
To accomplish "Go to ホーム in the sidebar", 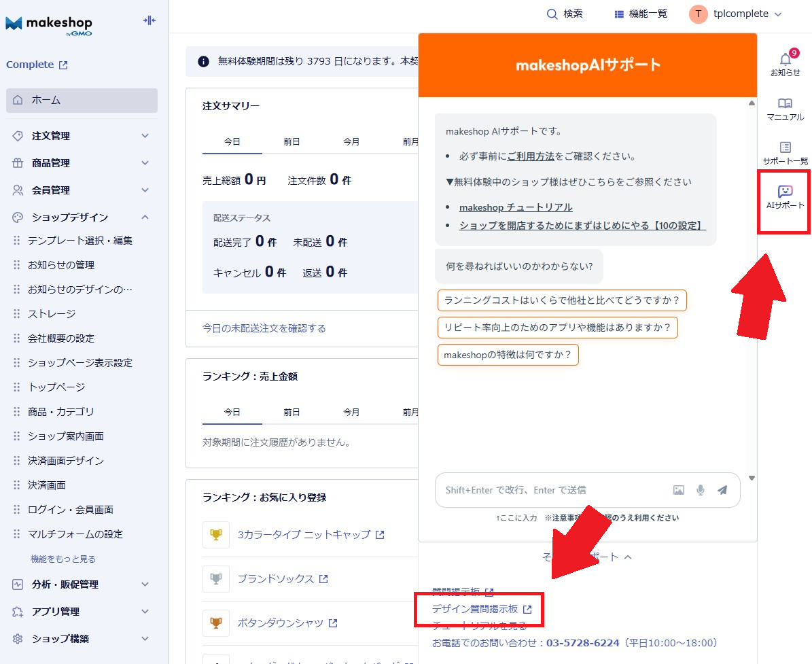I will point(82,100).
